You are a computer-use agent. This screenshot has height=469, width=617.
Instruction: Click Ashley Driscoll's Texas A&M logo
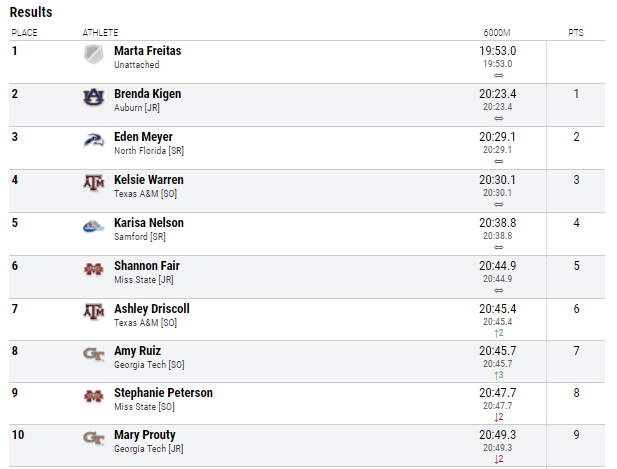(x=93, y=313)
